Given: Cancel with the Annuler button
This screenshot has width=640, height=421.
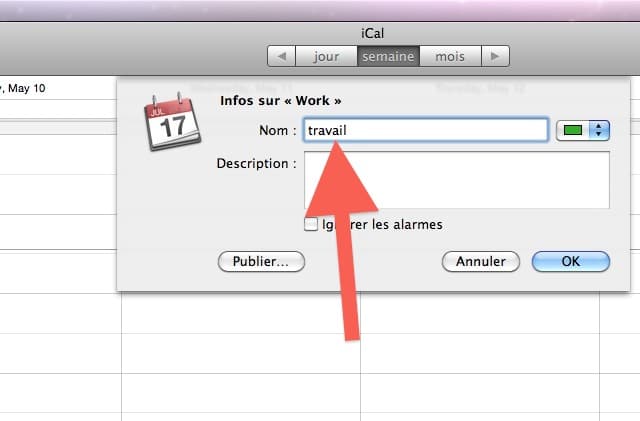Looking at the screenshot, I should coord(481,261).
